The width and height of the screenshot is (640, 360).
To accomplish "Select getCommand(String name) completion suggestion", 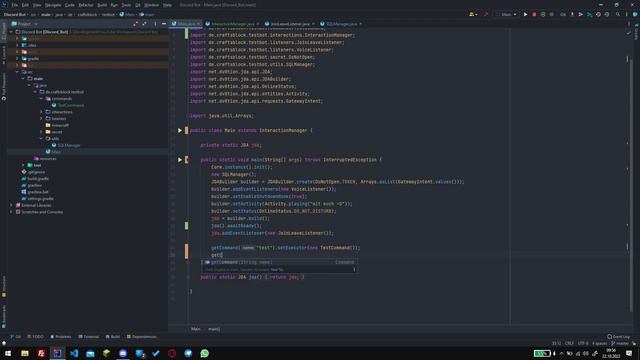I will tap(279, 262).
